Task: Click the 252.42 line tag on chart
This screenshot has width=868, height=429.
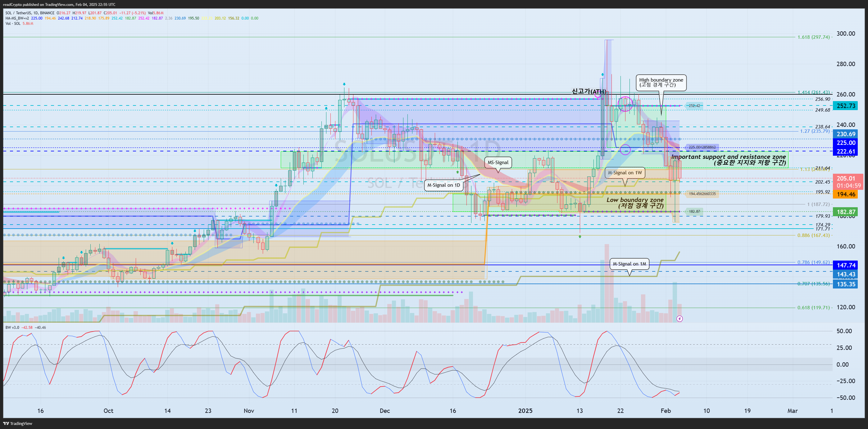Action: [x=694, y=106]
